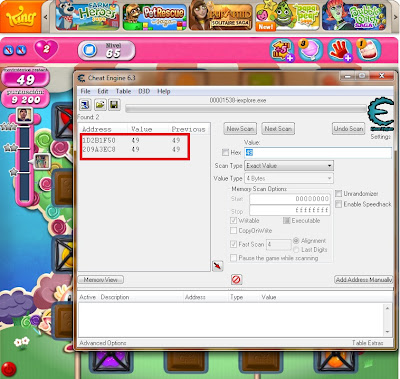Viewport: 400px width, 379px height.
Task: Open Cheat Engine logo Settings
Action: [381, 115]
